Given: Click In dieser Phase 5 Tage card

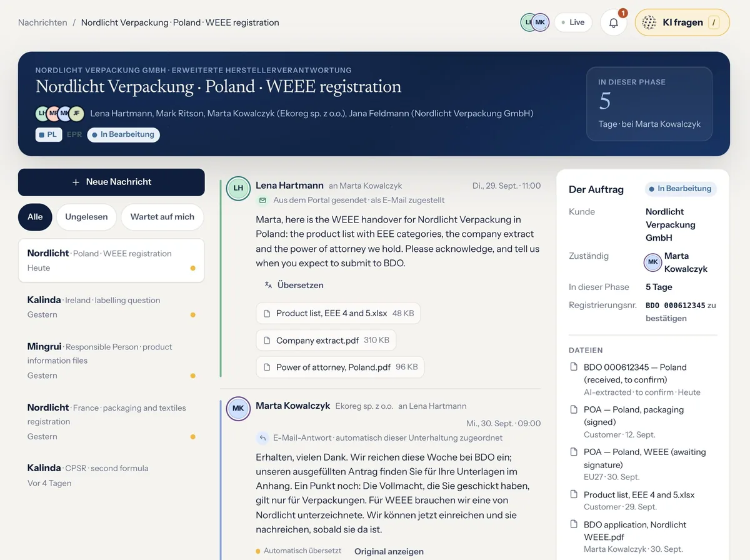Looking at the screenshot, I should (649, 104).
